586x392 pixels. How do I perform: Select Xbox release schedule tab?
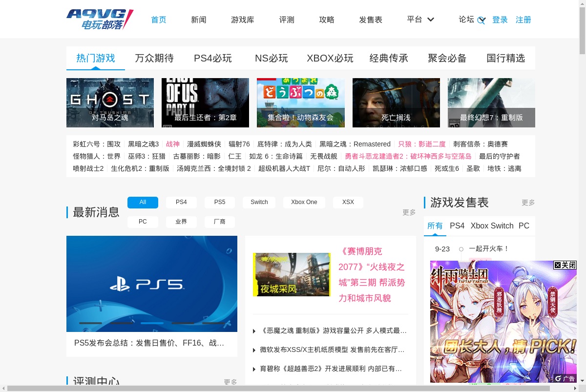point(480,226)
